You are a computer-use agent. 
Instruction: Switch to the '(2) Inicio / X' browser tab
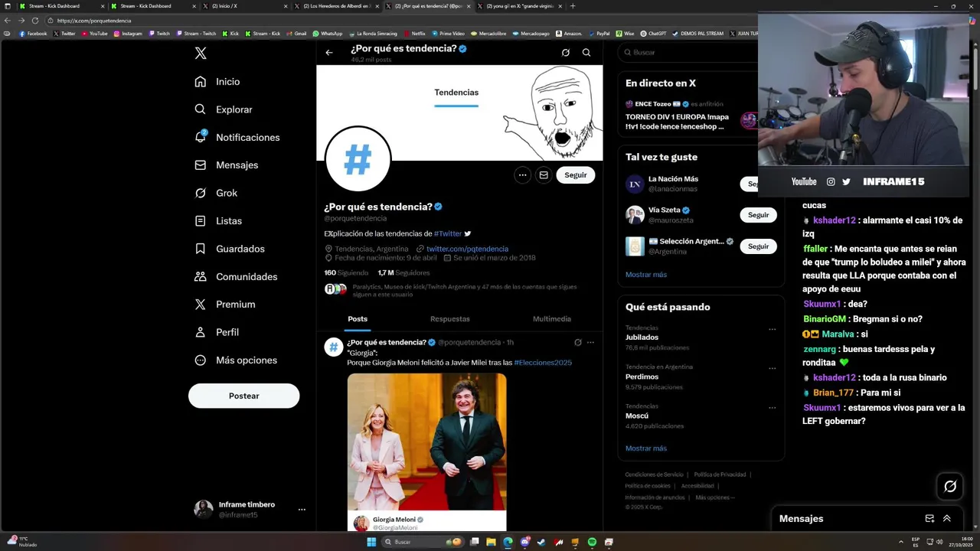[245, 6]
